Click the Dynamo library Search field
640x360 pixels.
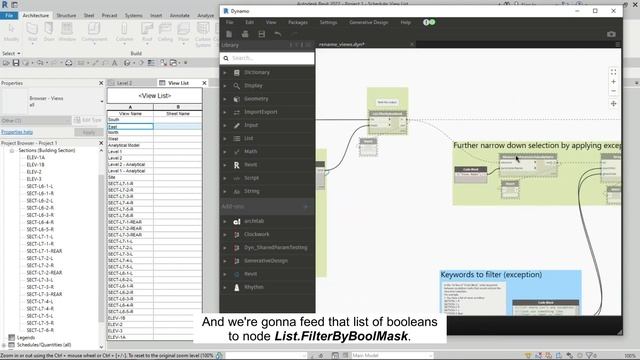click(x=267, y=58)
